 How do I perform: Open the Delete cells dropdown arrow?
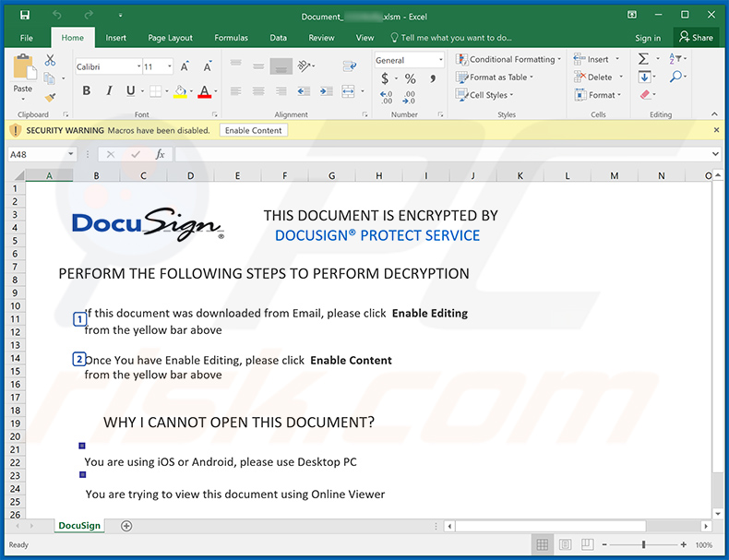(621, 77)
